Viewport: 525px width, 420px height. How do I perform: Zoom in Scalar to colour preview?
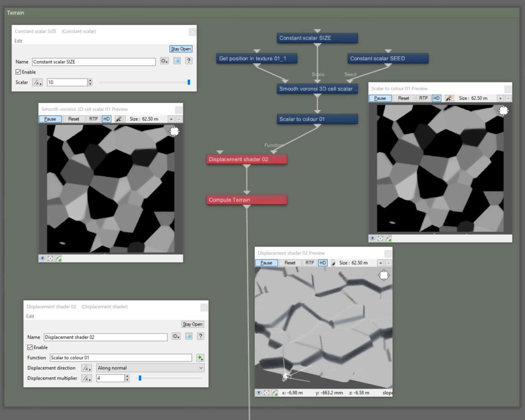click(x=500, y=98)
